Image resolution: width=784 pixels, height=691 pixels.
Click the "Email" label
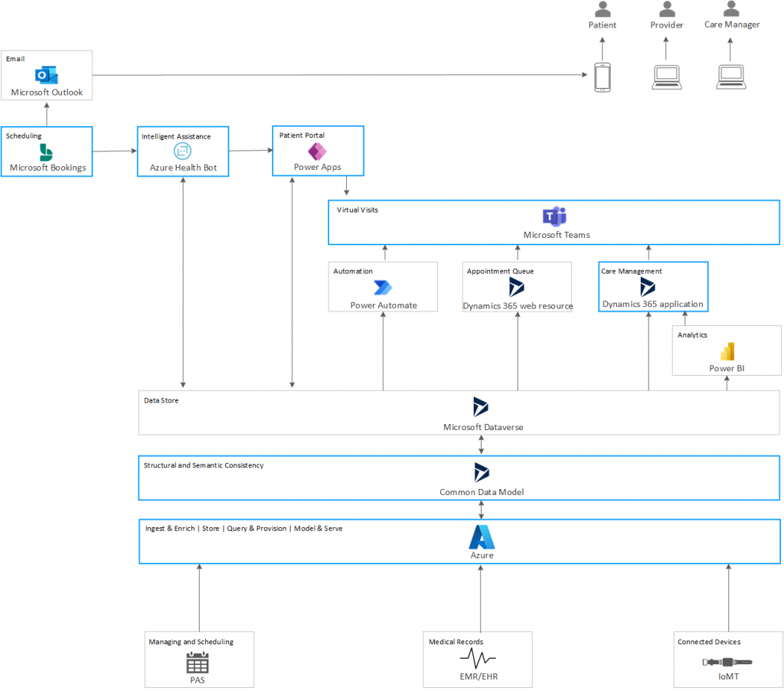point(15,58)
